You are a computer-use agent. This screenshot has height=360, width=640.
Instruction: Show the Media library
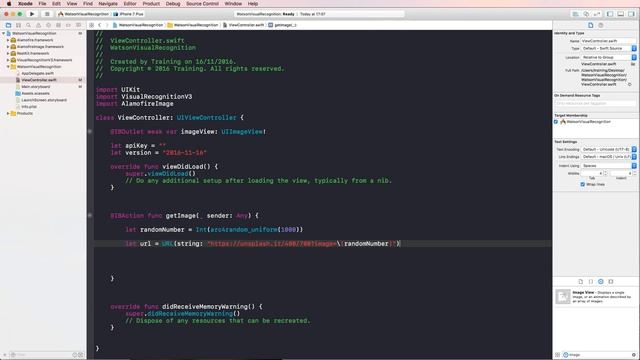click(x=611, y=282)
